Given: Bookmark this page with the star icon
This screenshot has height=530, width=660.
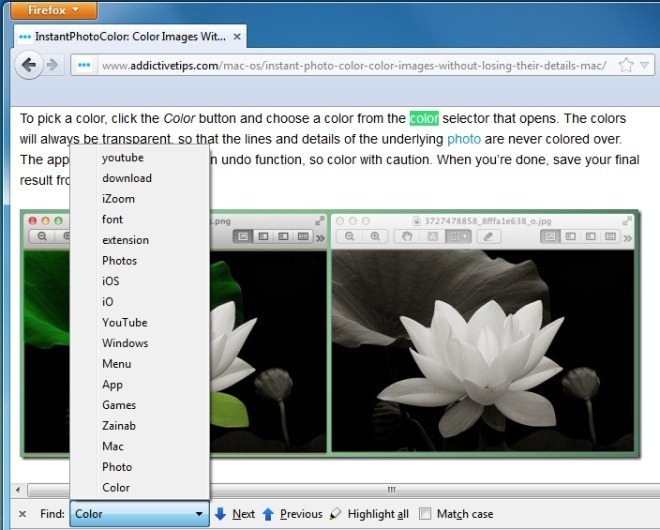Looking at the screenshot, I should pyautogui.click(x=626, y=65).
